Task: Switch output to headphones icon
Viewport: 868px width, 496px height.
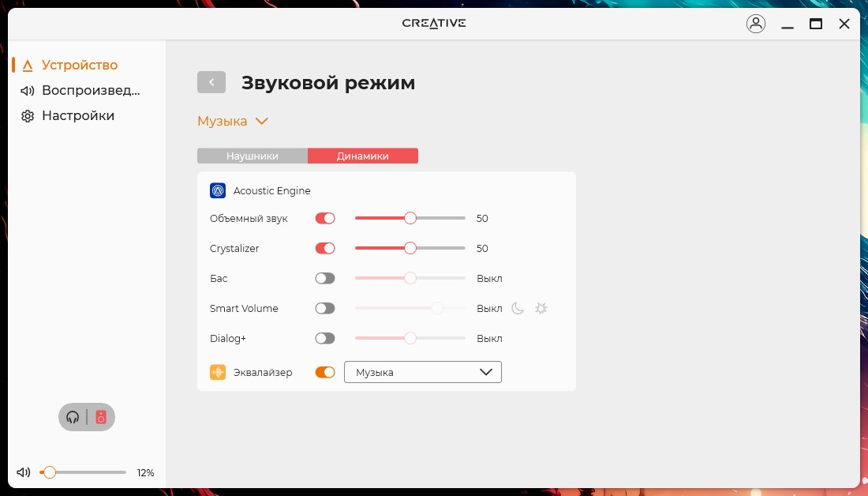Action: click(73, 417)
